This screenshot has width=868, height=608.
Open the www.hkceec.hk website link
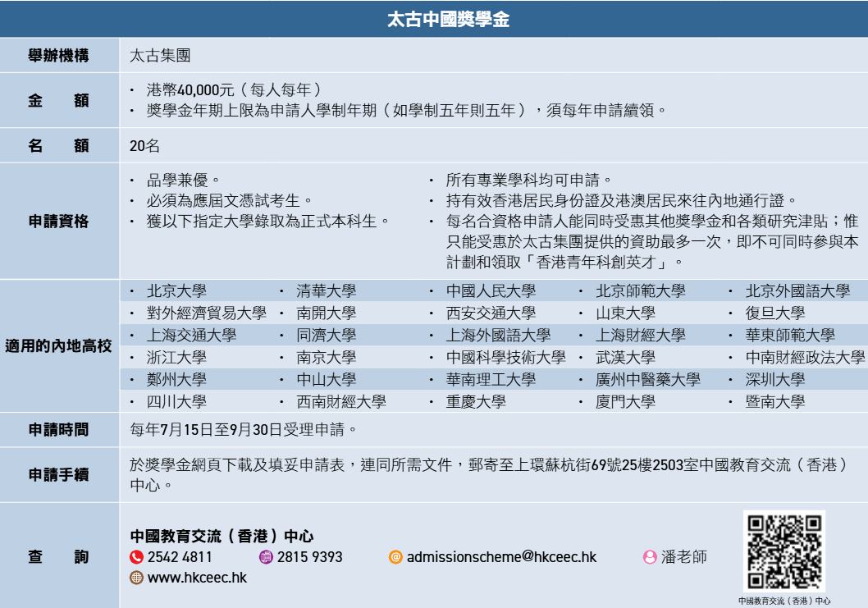[x=197, y=578]
